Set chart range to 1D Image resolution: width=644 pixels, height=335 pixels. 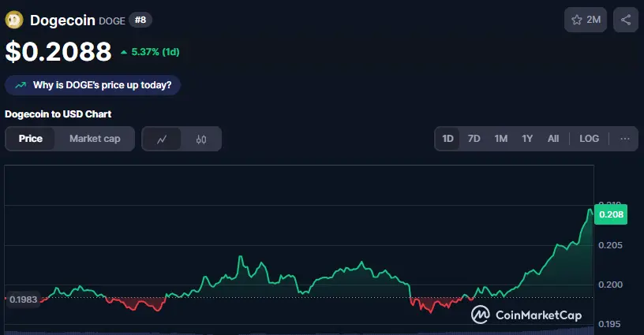click(447, 139)
